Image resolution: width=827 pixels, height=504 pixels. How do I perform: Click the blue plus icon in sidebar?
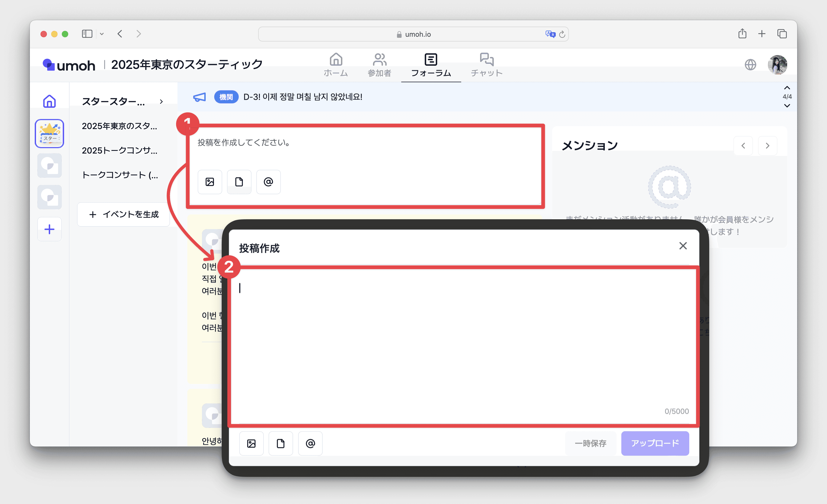tap(49, 229)
